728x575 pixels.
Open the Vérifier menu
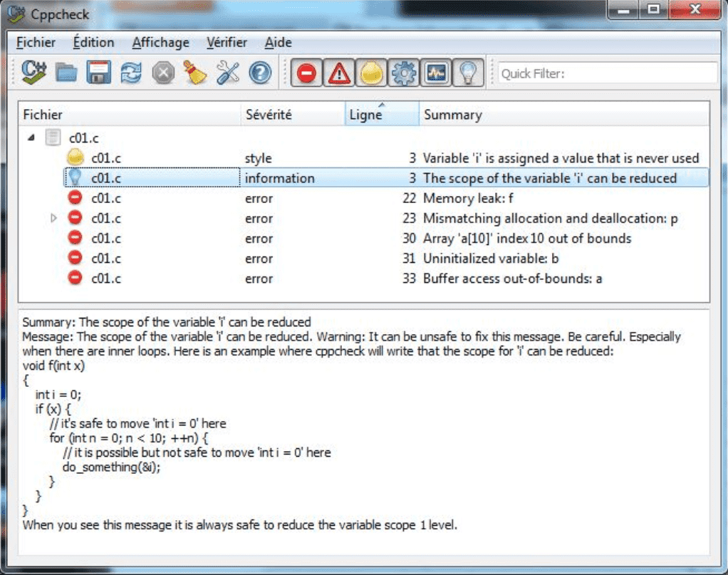pyautogui.click(x=227, y=42)
